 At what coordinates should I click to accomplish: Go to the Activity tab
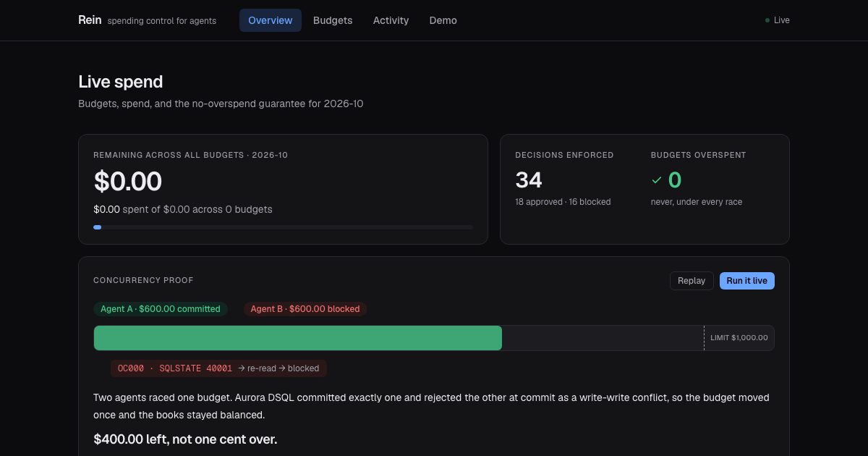pyautogui.click(x=391, y=20)
